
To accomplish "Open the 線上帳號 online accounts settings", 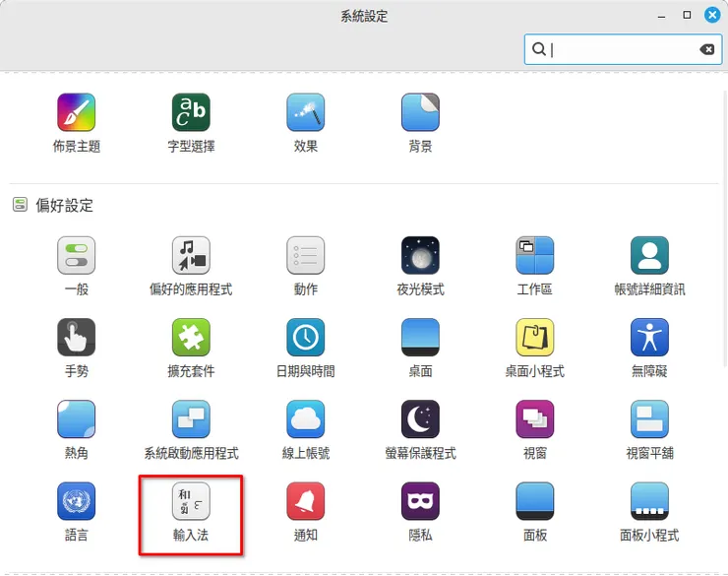I will [306, 429].
